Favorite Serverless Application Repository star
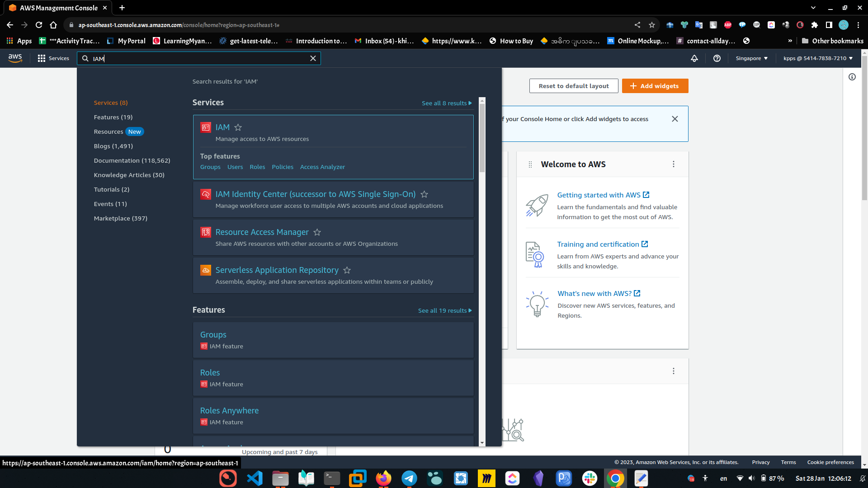 347,270
